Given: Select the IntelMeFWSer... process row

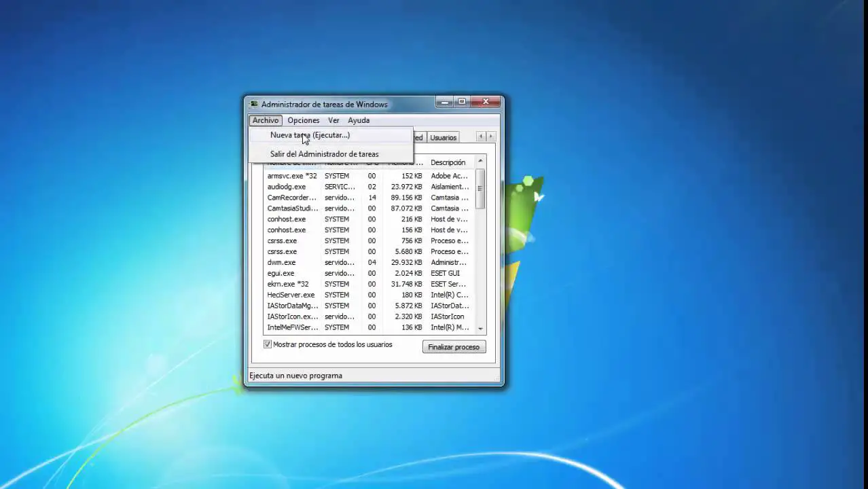Looking at the screenshot, I should (369, 328).
